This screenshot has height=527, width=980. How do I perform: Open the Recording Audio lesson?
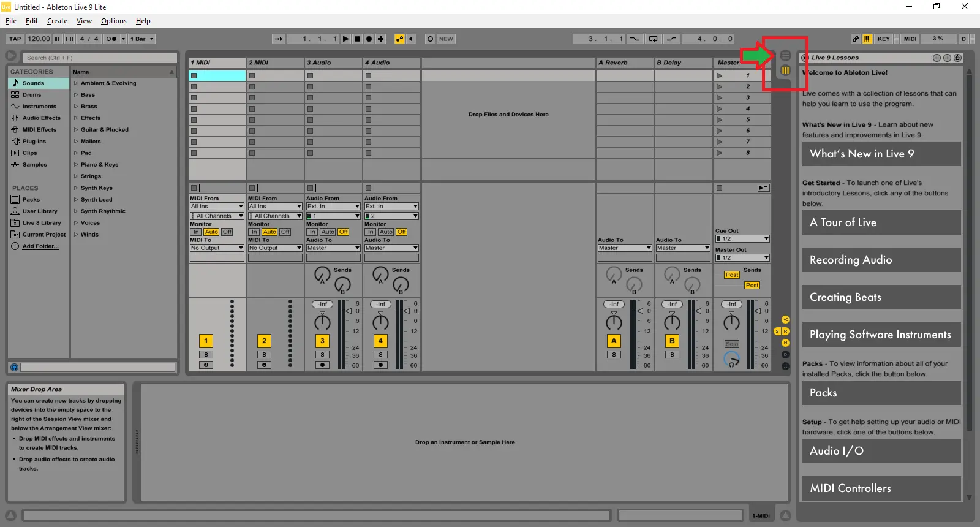881,260
